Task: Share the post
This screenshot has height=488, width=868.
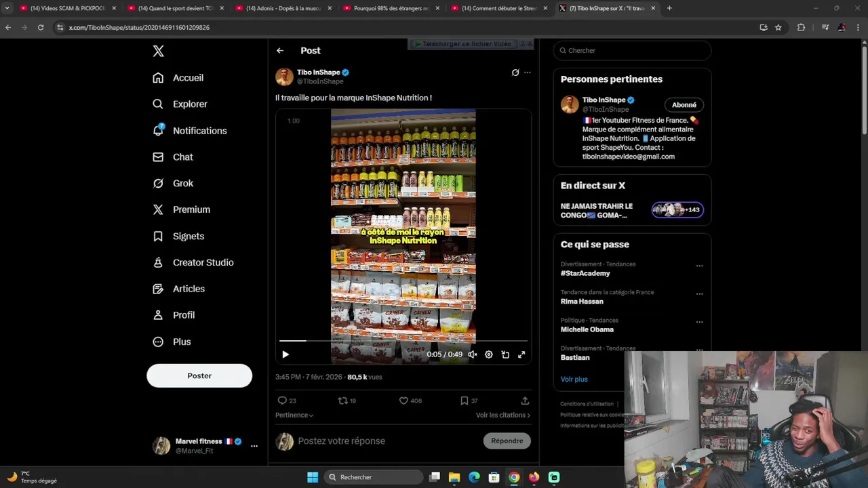Action: point(525,401)
